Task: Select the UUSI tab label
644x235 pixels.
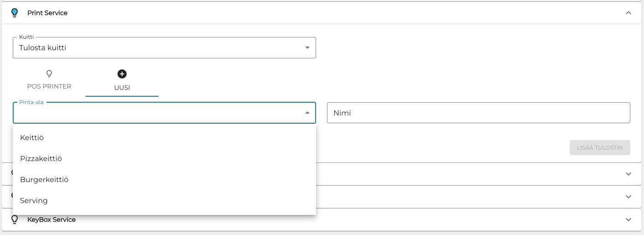Action: [122, 88]
